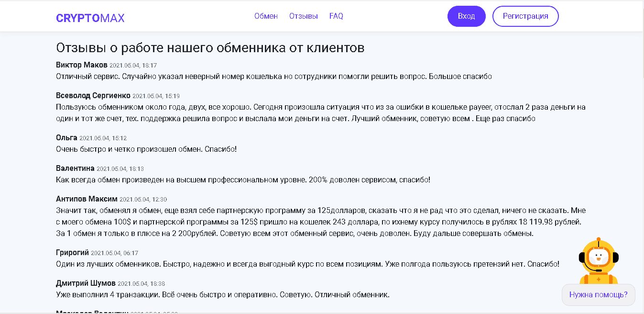Click the 12:30 timestamp on Антипов Максим's review

[x=143, y=200]
